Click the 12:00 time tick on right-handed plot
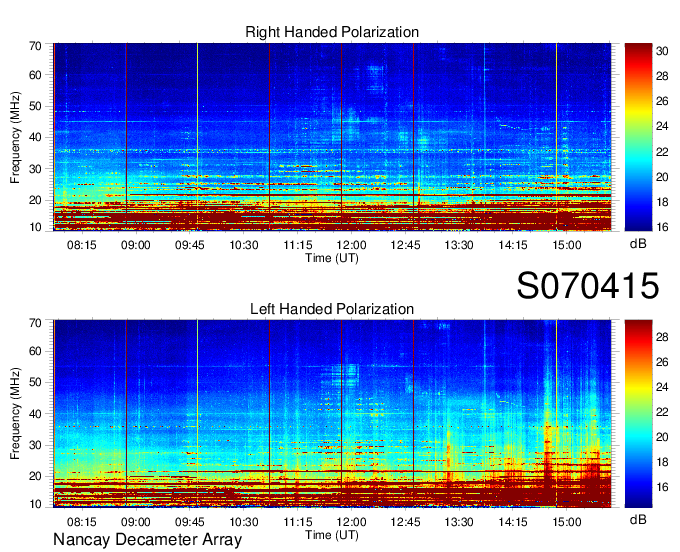This screenshot has height=552, width=680. [351, 245]
